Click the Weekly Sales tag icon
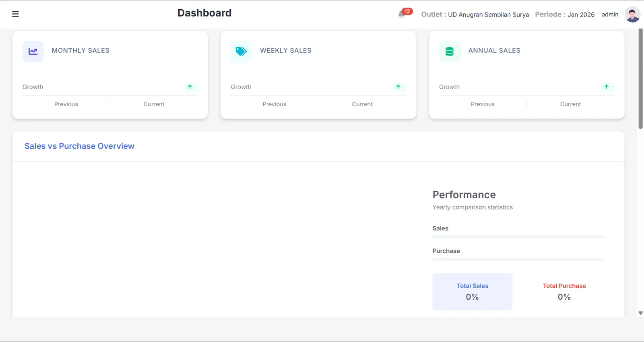The image size is (644, 342). pos(241,51)
